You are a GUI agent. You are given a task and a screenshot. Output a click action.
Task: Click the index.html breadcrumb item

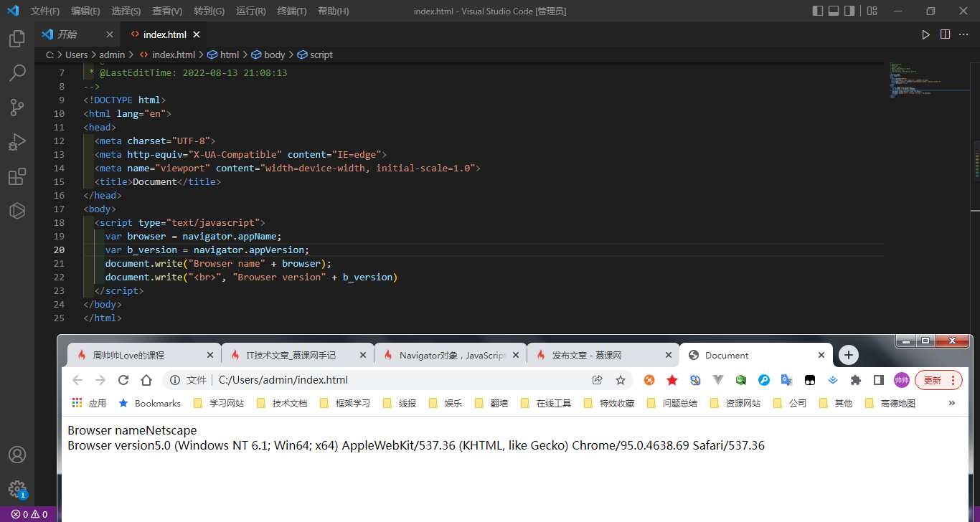pos(167,54)
